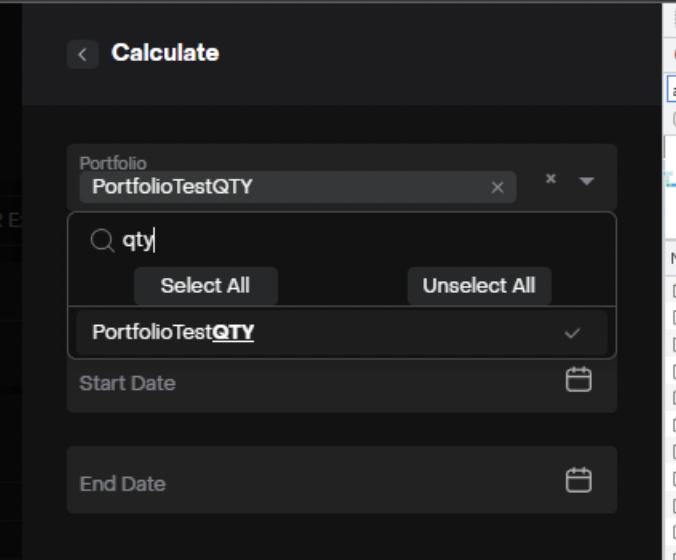
Task: Click the Portfolio field label
Action: point(113,163)
